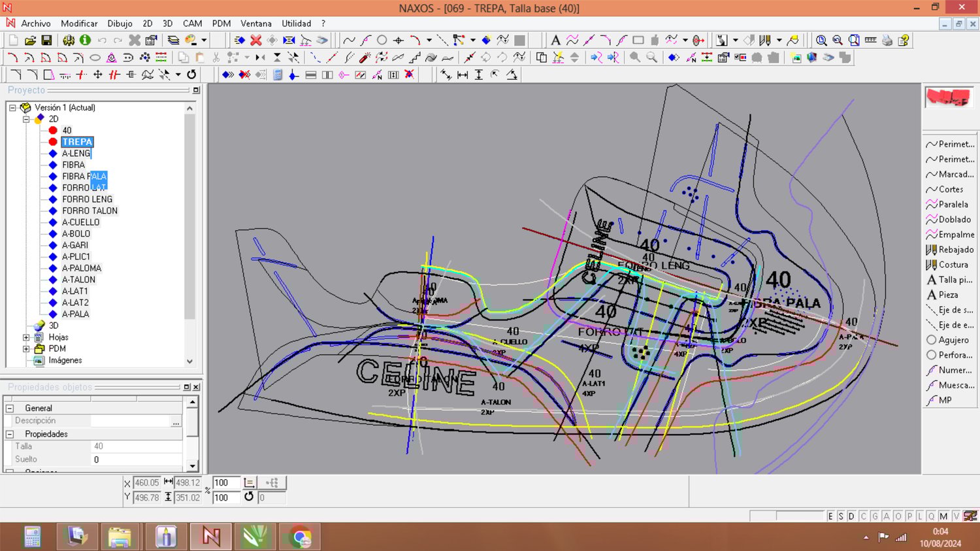Click the Suelto value field
Image resolution: width=980 pixels, height=551 pixels.
point(137,459)
